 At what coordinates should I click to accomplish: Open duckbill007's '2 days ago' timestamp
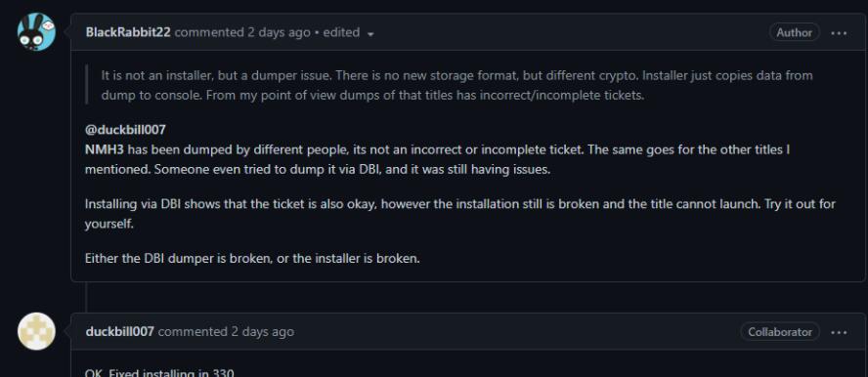click(262, 332)
